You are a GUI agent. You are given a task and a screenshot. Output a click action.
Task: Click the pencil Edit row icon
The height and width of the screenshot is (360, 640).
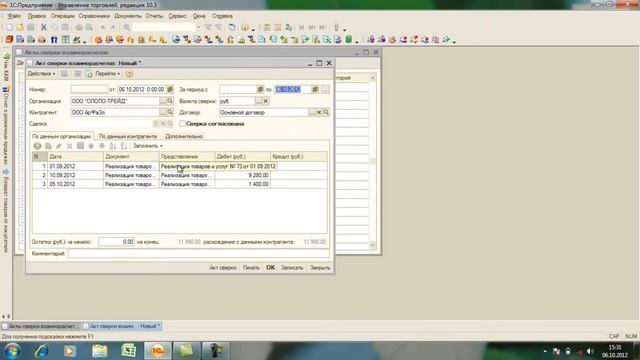click(x=59, y=146)
